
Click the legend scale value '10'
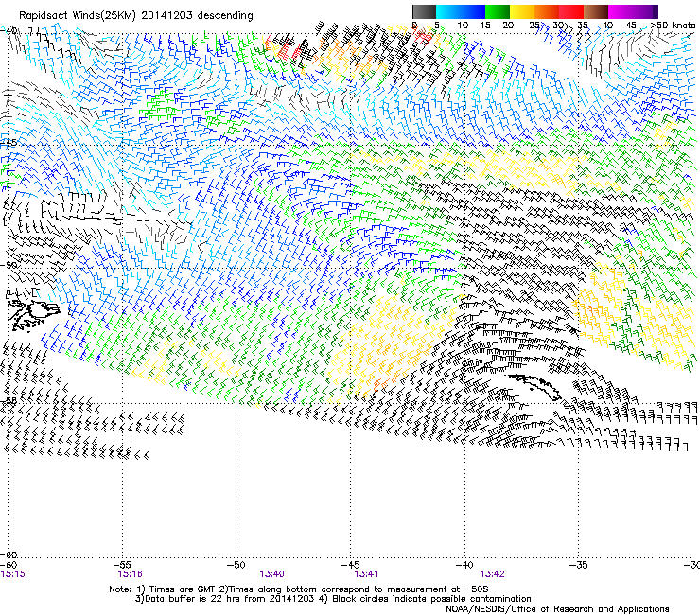(x=463, y=26)
